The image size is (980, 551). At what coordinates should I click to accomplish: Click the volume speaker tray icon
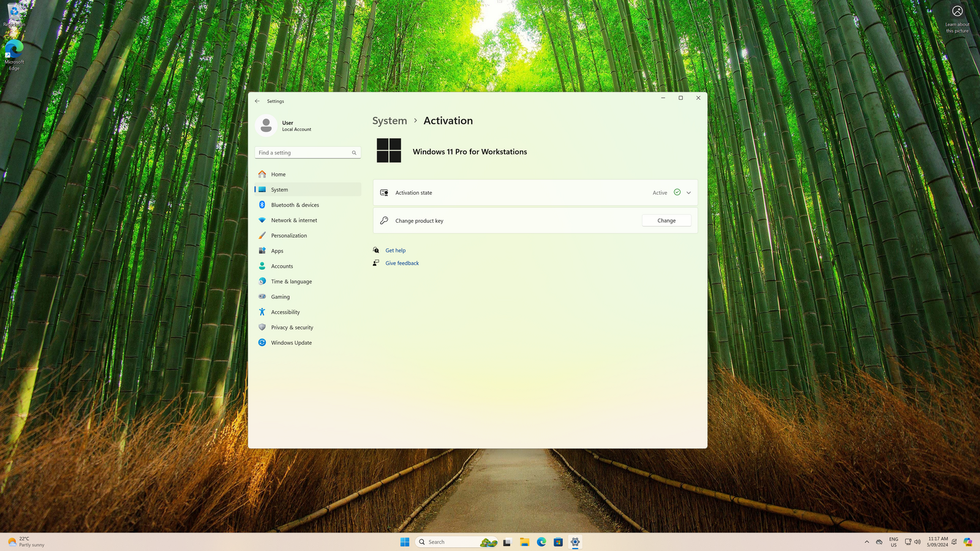tap(918, 542)
